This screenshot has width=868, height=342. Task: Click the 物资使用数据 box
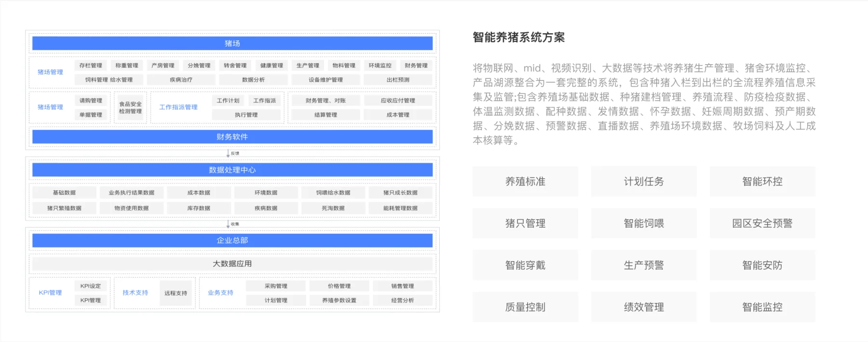tap(132, 209)
